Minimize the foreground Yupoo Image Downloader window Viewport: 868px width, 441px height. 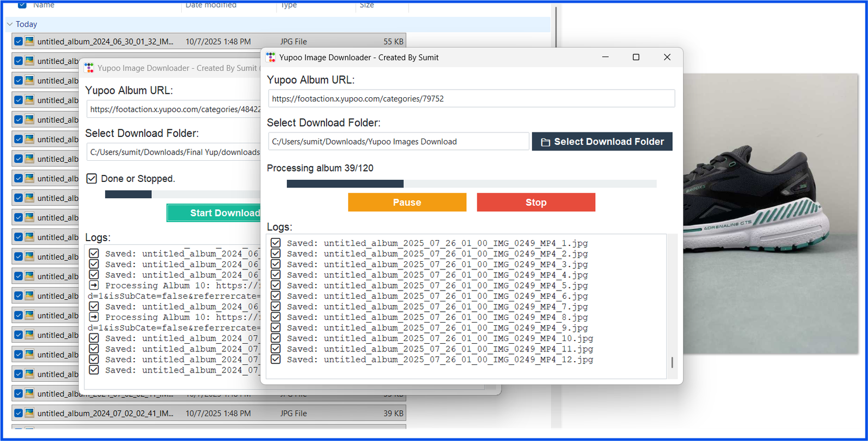tap(605, 57)
